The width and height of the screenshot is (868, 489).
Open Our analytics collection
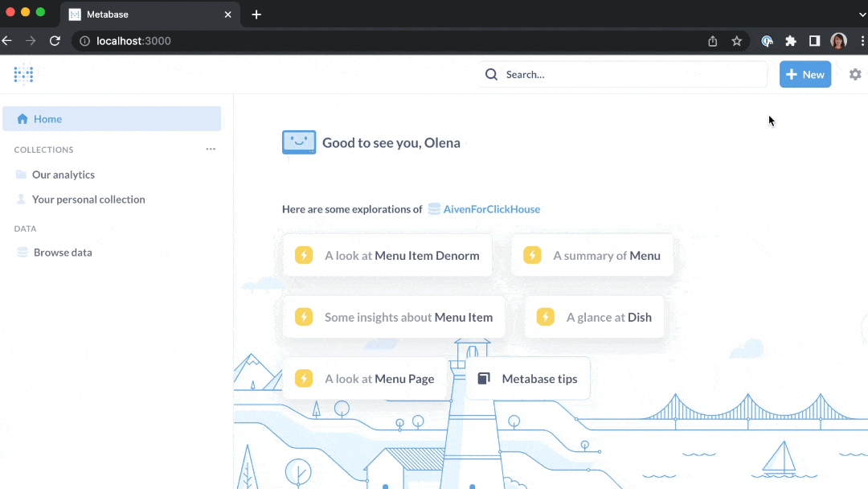63,175
